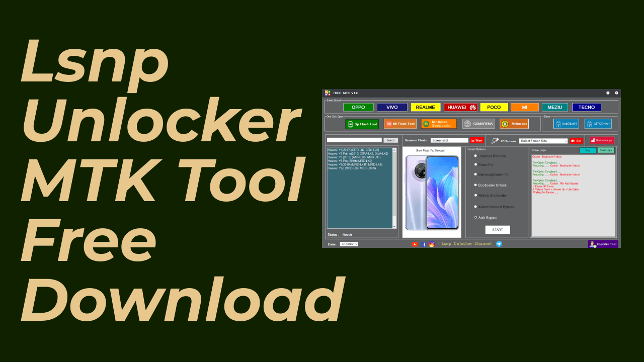Open Select Screen Size dropdown
The image size is (644, 362).
[543, 141]
